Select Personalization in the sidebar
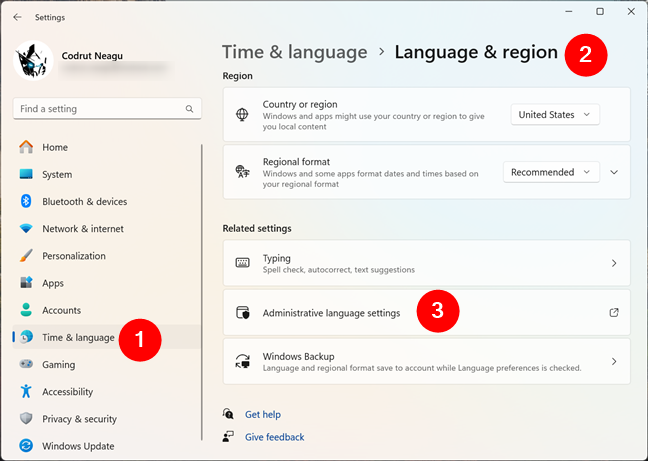648x461 pixels. (107, 256)
